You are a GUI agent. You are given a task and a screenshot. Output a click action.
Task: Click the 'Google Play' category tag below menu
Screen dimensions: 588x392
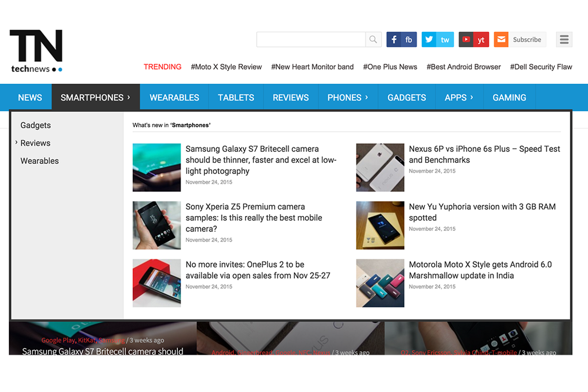58,340
